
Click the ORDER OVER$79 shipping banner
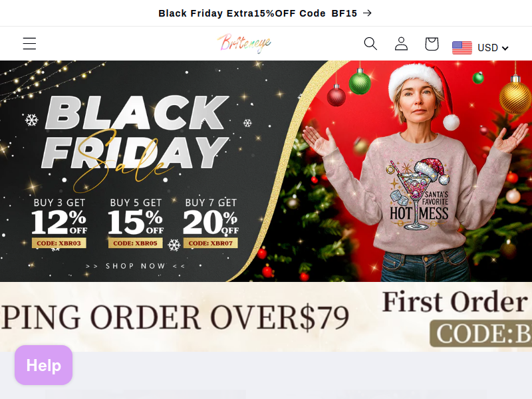click(x=175, y=317)
